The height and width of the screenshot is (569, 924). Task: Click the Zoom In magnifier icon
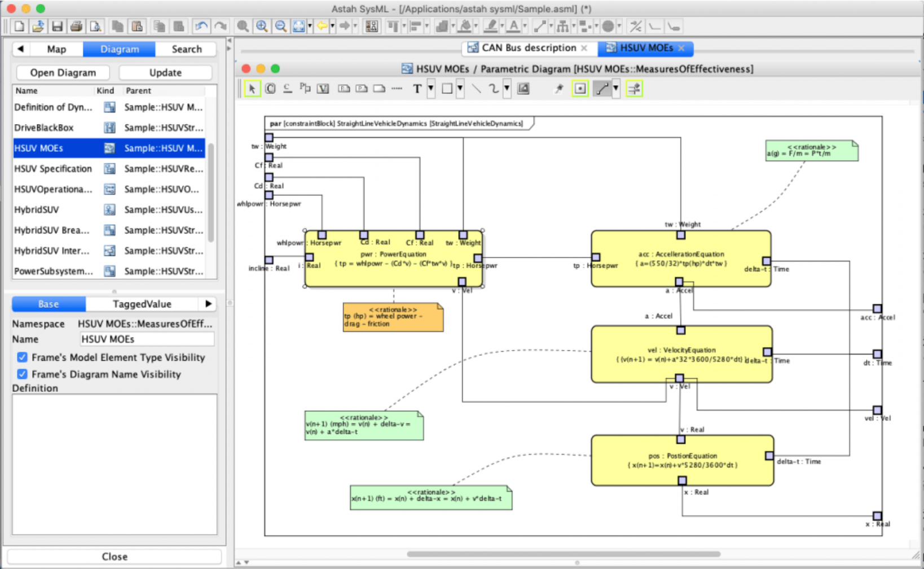pos(262,27)
